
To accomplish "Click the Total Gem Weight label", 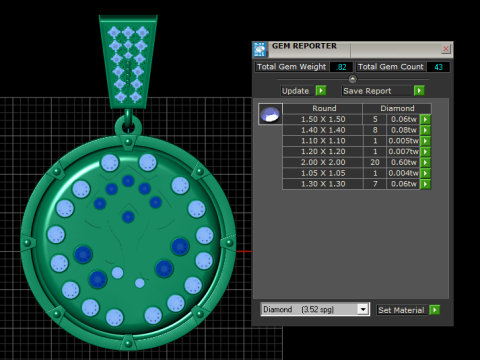I will [292, 67].
